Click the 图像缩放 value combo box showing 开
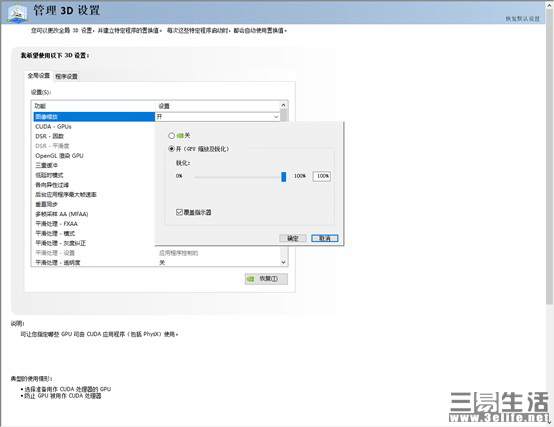 coord(218,117)
